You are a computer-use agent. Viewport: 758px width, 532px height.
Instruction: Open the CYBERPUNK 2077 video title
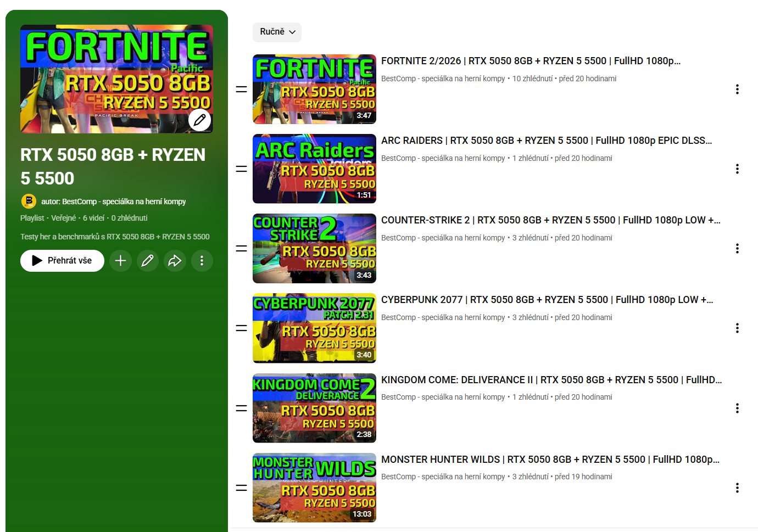pyautogui.click(x=547, y=300)
